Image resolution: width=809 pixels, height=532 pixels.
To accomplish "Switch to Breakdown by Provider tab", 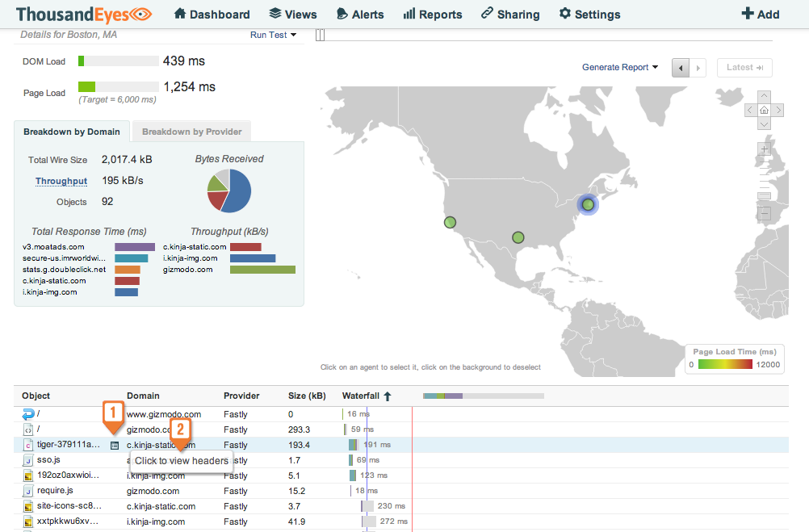I will pos(192,132).
